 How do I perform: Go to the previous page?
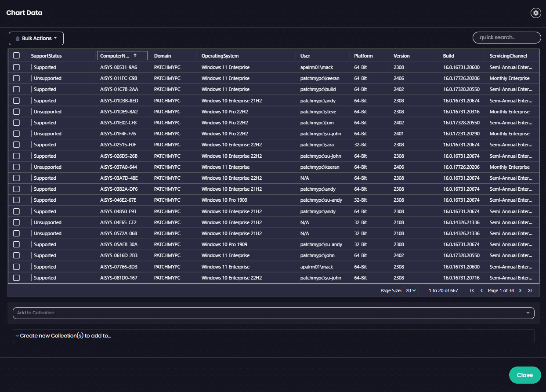(x=481, y=290)
